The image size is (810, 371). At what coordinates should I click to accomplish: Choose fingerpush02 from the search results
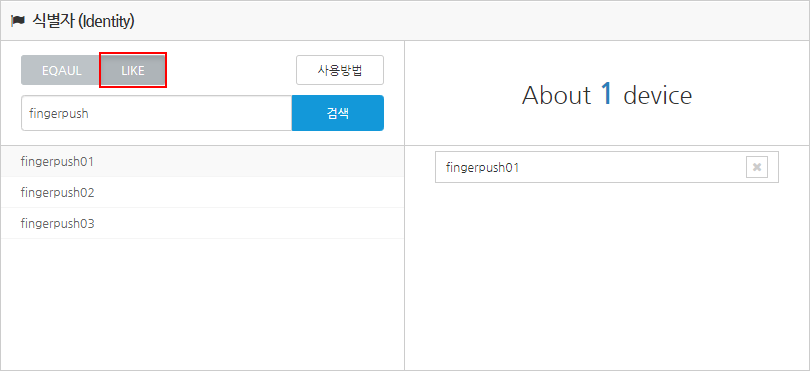pyautogui.click(x=202, y=192)
